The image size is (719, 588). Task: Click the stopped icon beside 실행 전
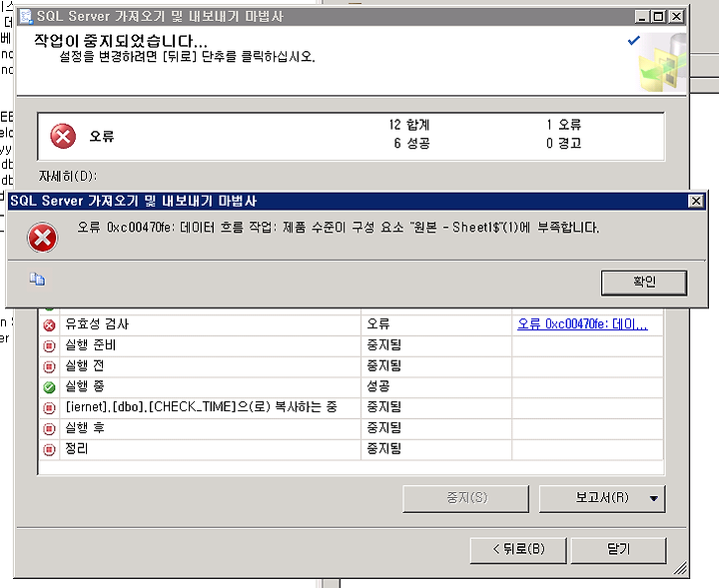(49, 366)
